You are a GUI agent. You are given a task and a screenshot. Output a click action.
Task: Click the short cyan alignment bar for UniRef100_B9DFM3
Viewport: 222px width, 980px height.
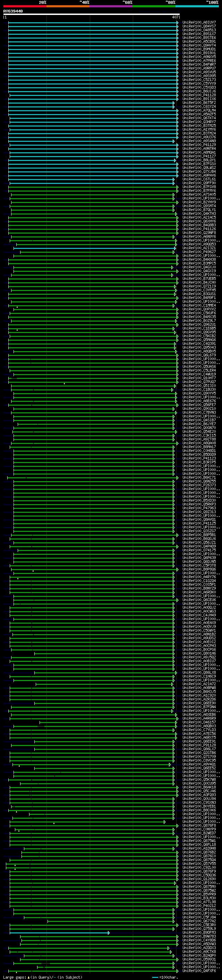(x=60, y=932)
